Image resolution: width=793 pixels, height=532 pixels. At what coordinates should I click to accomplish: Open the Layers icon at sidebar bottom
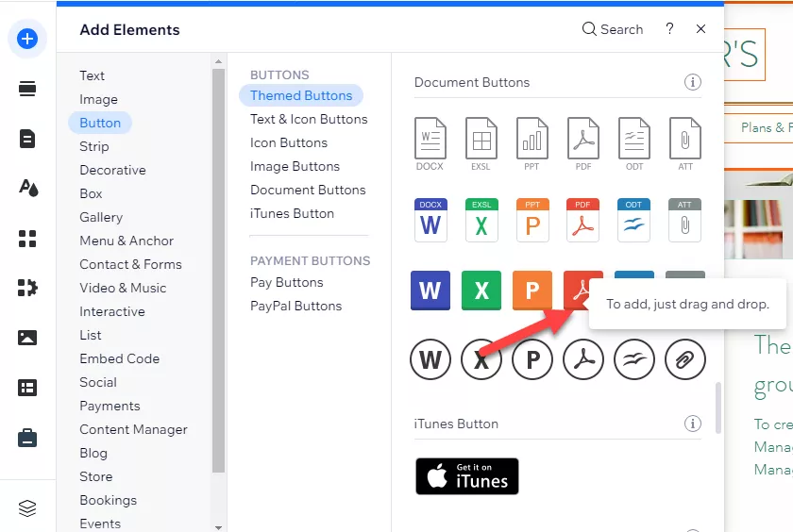pos(27,508)
